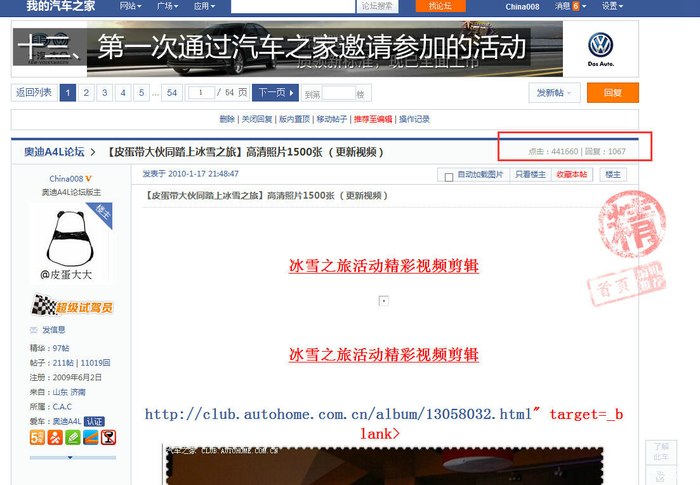700x485 pixels.
Task: Click the 超级试驾员 checkered flag badge
Action: 71,307
